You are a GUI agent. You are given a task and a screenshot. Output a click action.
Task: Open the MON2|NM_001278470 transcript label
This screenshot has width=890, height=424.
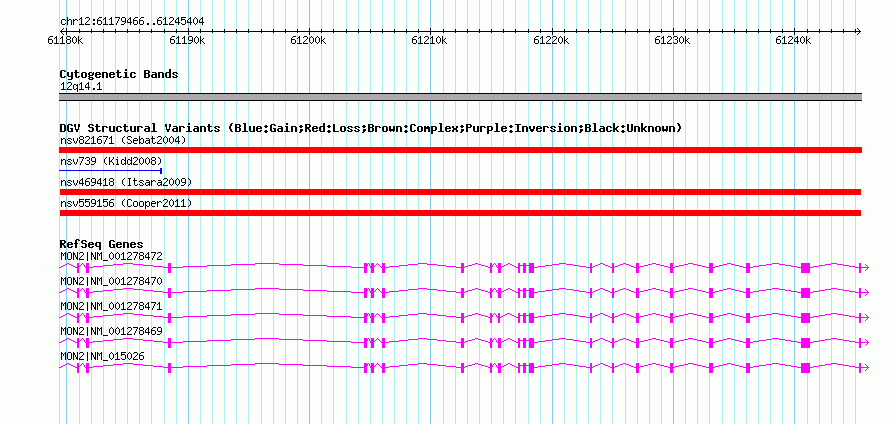coord(111,282)
